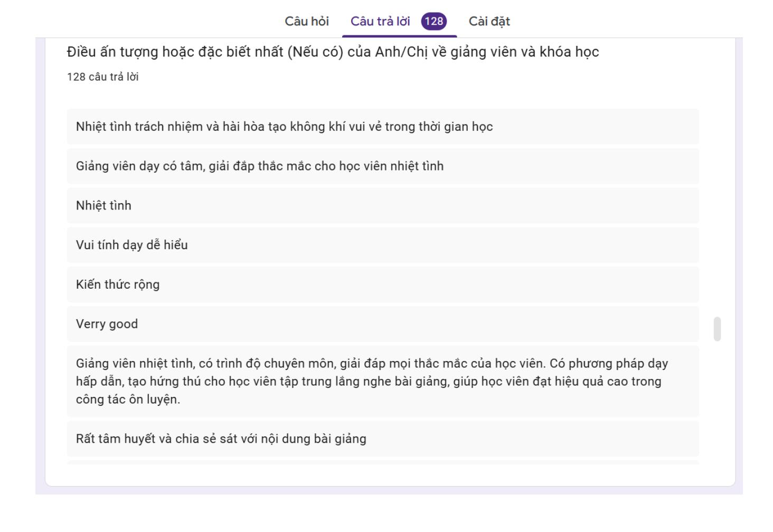Click the "Rất tâm huyết và chia sẻ" response

click(x=221, y=439)
